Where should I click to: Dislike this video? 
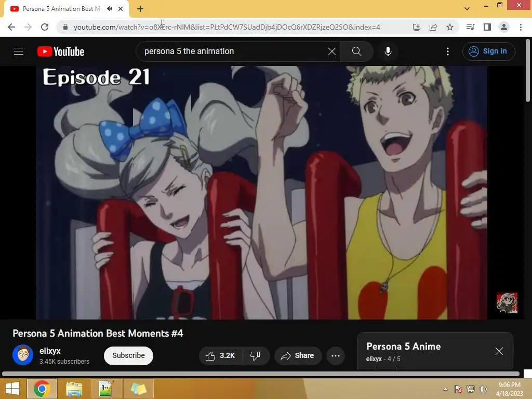click(256, 355)
